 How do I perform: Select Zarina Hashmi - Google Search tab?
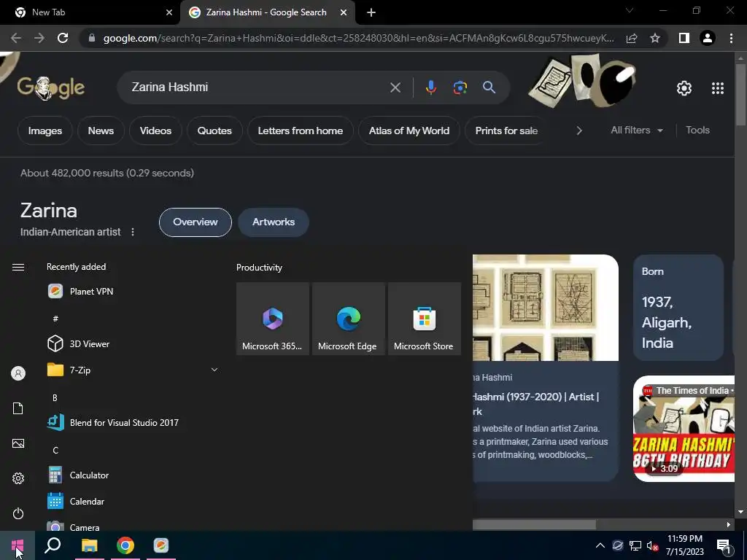point(267,12)
